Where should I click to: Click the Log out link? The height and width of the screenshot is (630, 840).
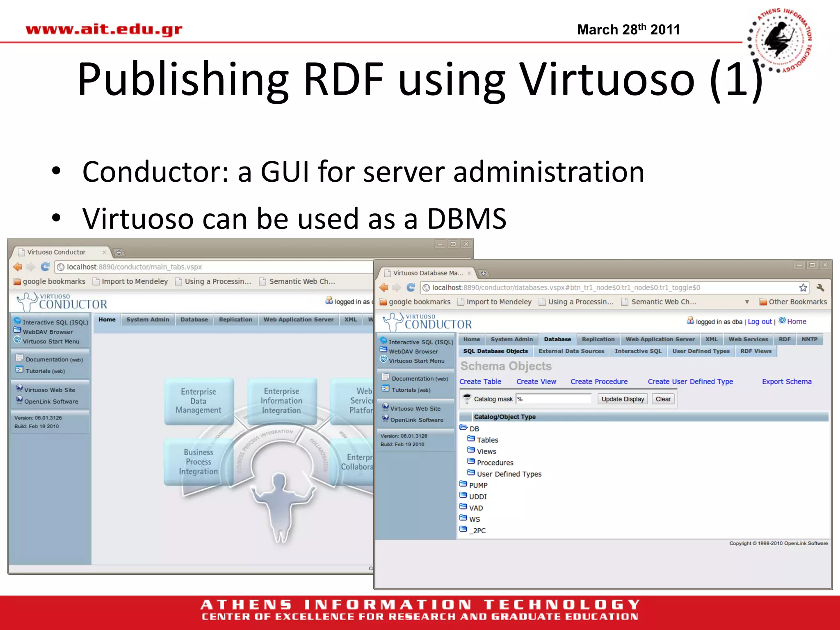click(760, 322)
